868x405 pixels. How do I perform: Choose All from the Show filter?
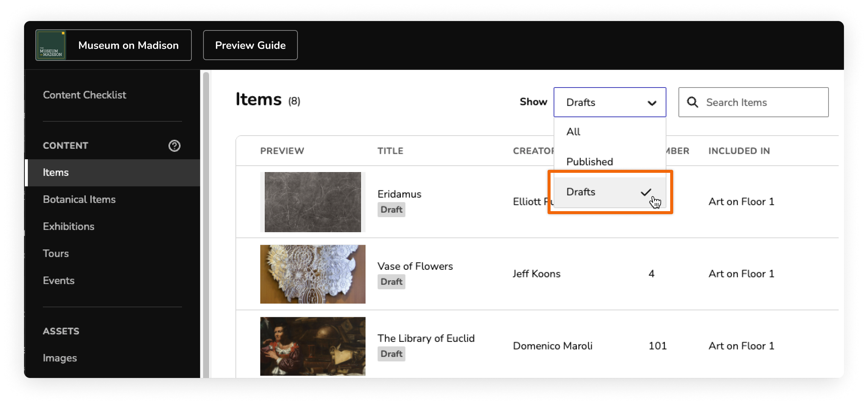[x=610, y=132]
